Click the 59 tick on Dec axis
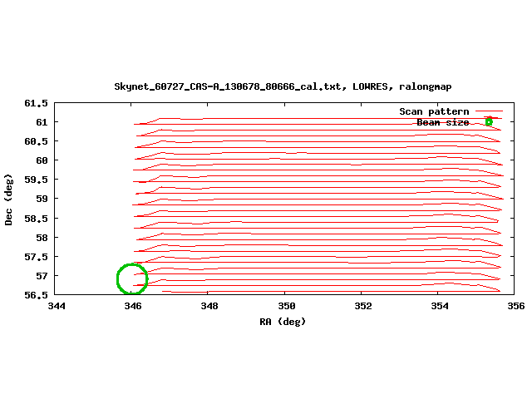Image resolution: width=532 pixels, height=399 pixels. 42,199
